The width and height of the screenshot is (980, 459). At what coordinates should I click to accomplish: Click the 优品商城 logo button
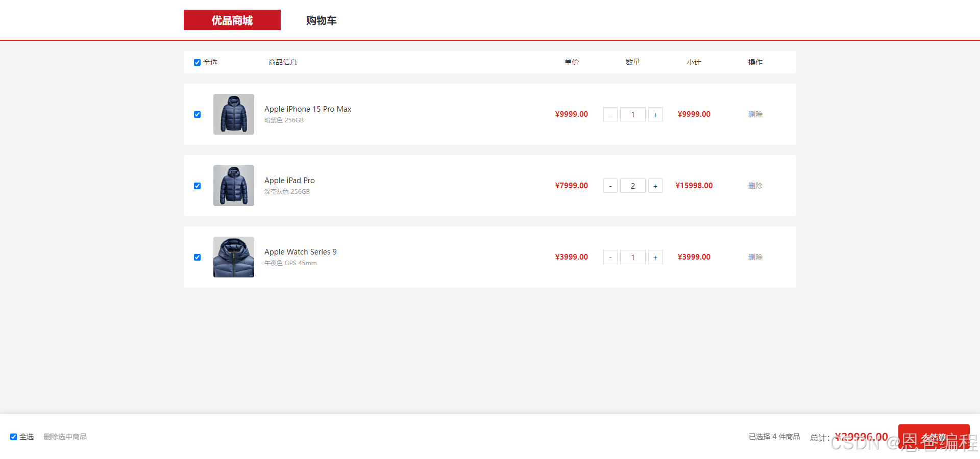click(232, 20)
